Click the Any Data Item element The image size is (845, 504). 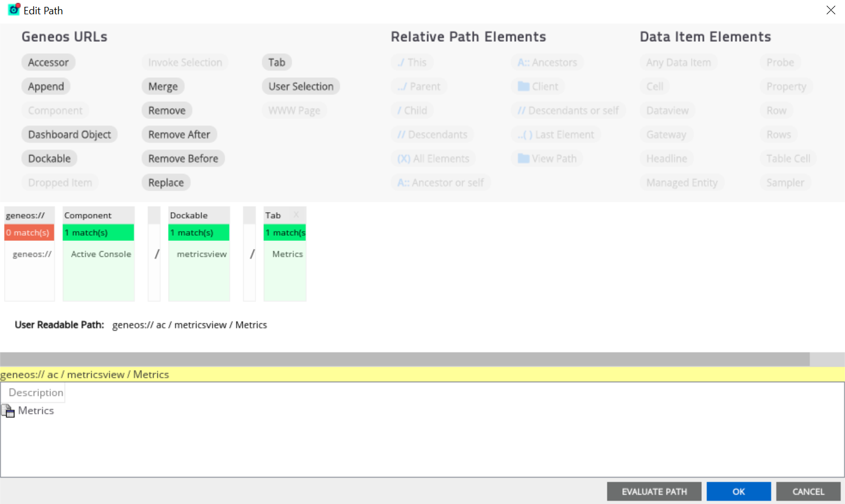point(678,62)
